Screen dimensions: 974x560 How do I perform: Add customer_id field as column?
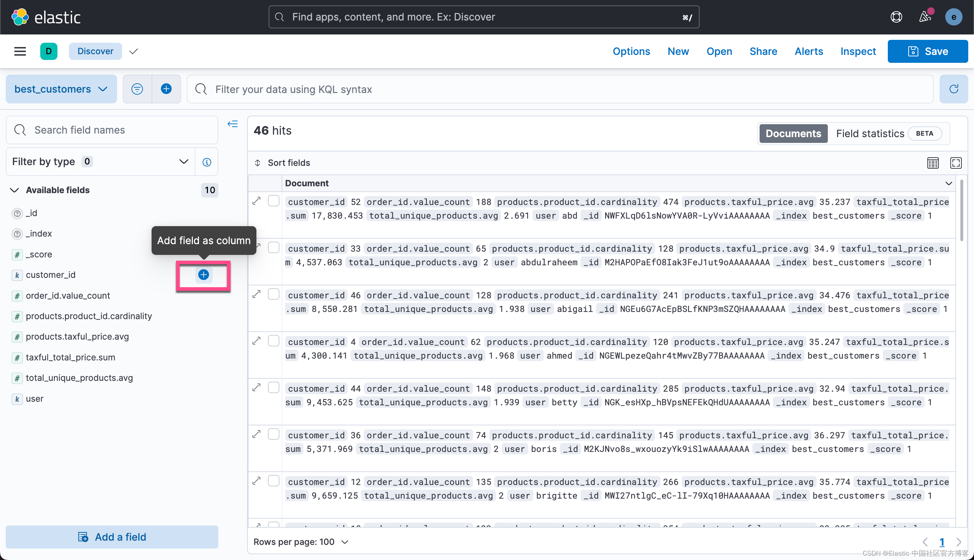[203, 275]
